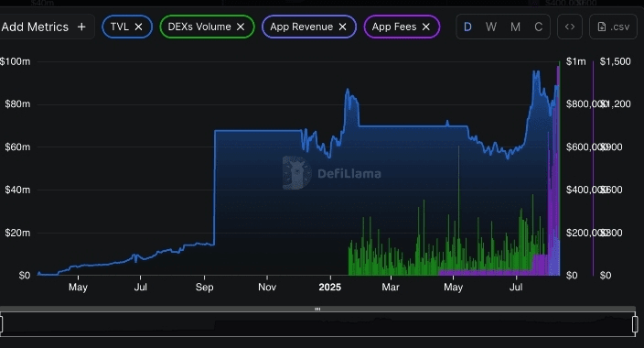The image size is (644, 348).
Task: Toggle the App Revenue chip
Action: [x=309, y=27]
